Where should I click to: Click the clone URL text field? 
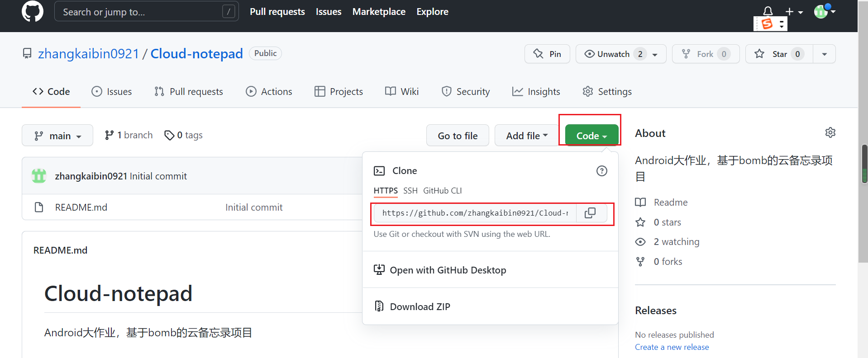click(x=475, y=213)
